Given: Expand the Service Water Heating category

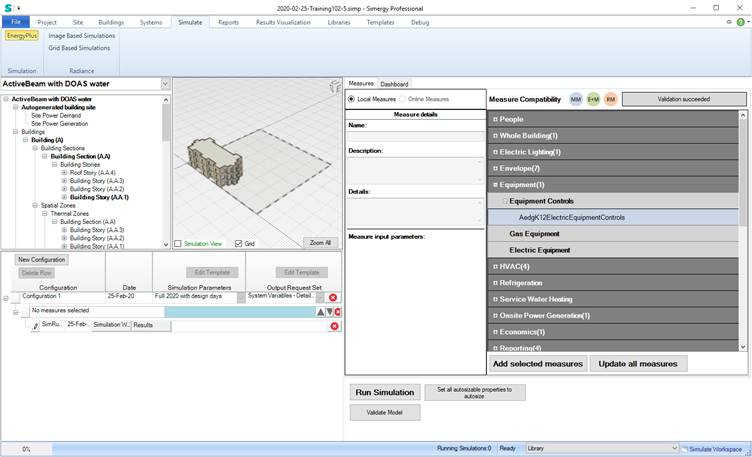Looking at the screenshot, I should (495, 299).
